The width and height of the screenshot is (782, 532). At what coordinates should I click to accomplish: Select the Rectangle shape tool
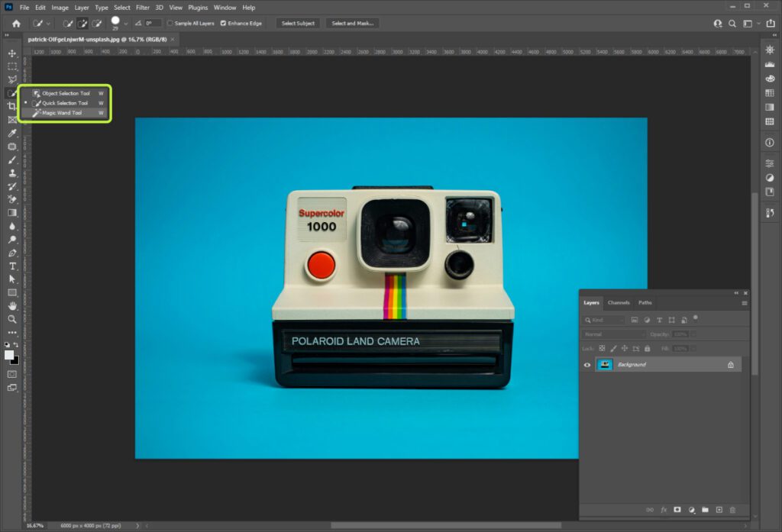pos(12,292)
